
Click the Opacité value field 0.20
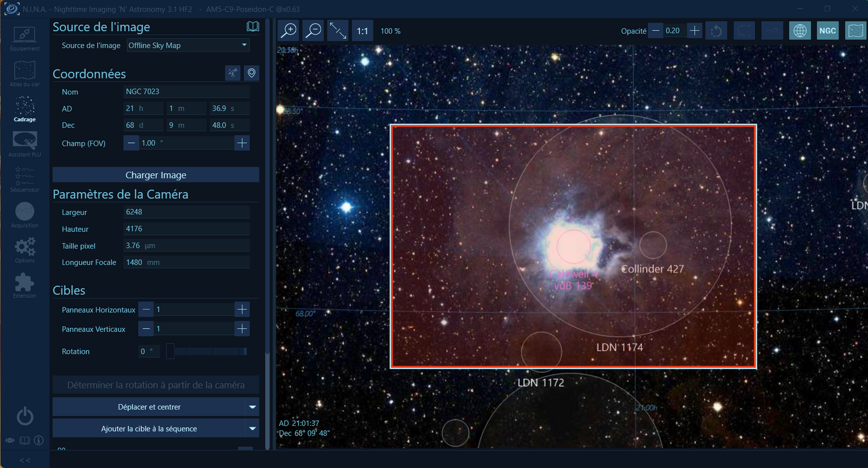pyautogui.click(x=675, y=31)
